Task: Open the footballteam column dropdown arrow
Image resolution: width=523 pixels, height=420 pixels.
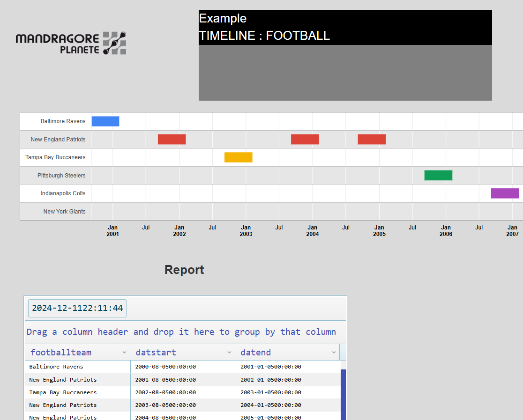Action: coord(124,352)
